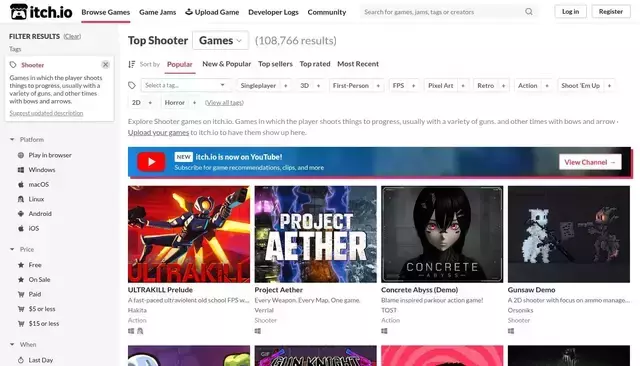The width and height of the screenshot is (640, 366).
Task: Sort by Most Recent
Action: pyautogui.click(x=358, y=64)
